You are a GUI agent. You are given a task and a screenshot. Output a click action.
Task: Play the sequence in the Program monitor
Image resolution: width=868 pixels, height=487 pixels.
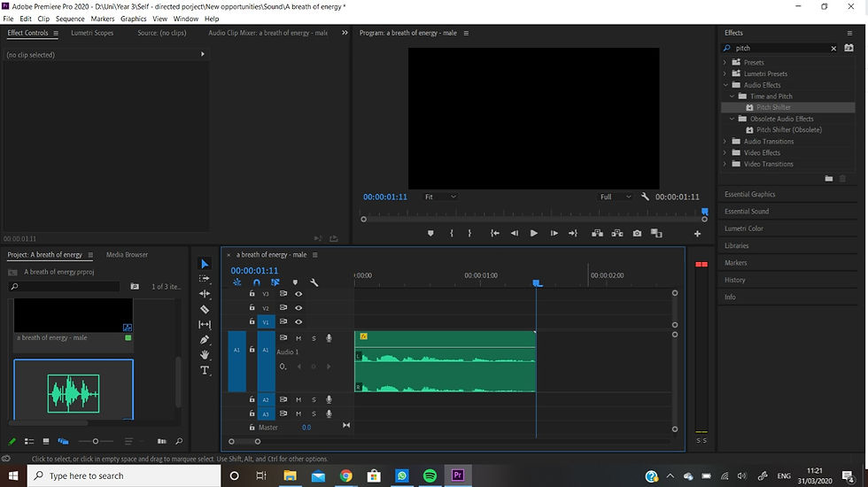533,234
